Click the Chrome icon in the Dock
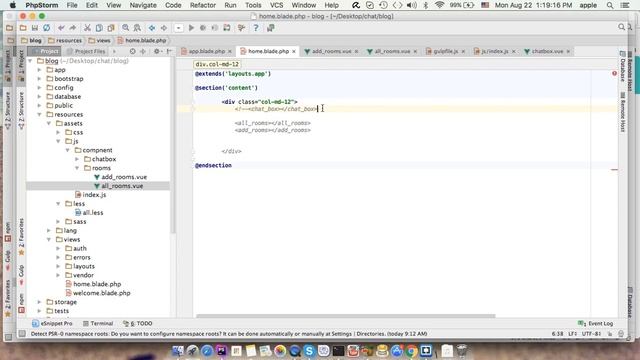The height and width of the screenshot is (360, 640). (411, 351)
